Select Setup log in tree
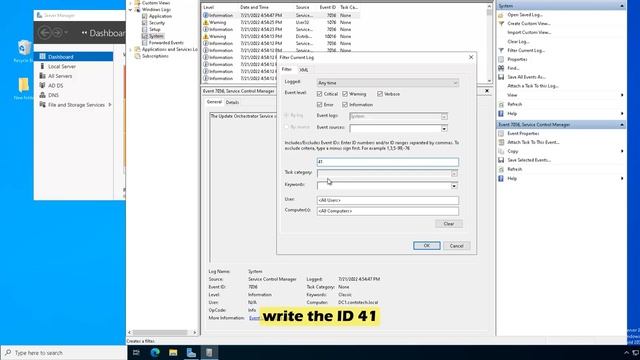The height and width of the screenshot is (360, 640). point(154,29)
